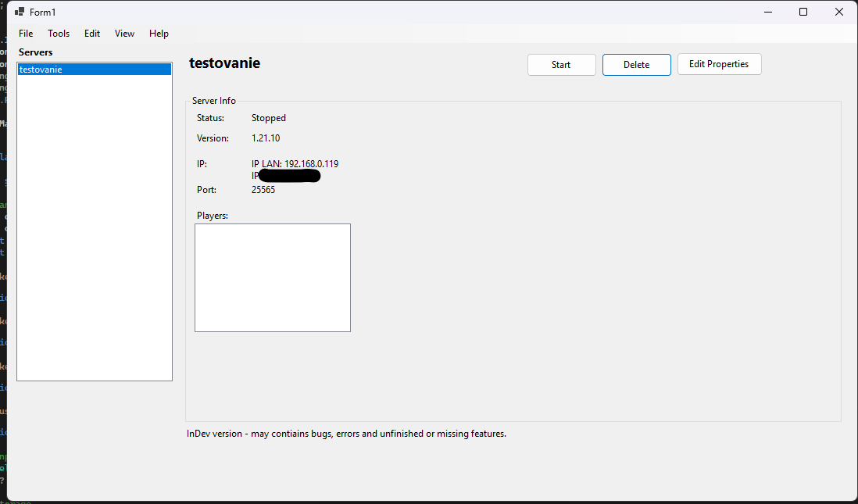Click the Server Info group title
The height and width of the screenshot is (504, 858).
click(214, 101)
